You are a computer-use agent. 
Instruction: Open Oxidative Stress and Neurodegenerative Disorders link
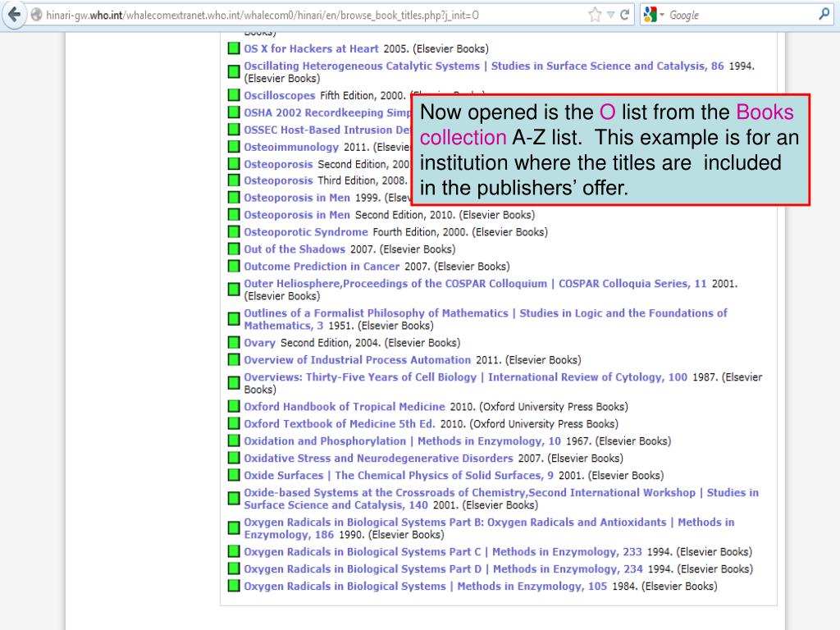379,458
